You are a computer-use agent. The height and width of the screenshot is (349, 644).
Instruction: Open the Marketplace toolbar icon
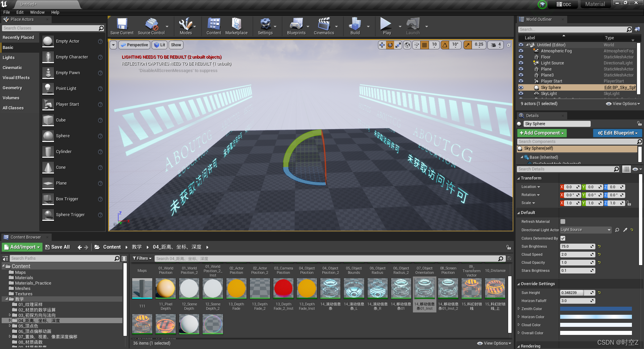236,26
